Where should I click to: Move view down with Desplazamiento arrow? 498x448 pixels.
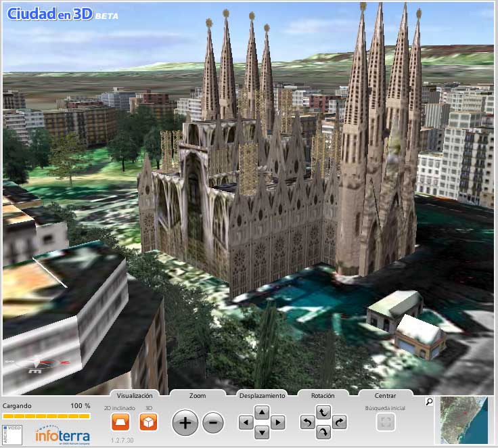point(262,432)
